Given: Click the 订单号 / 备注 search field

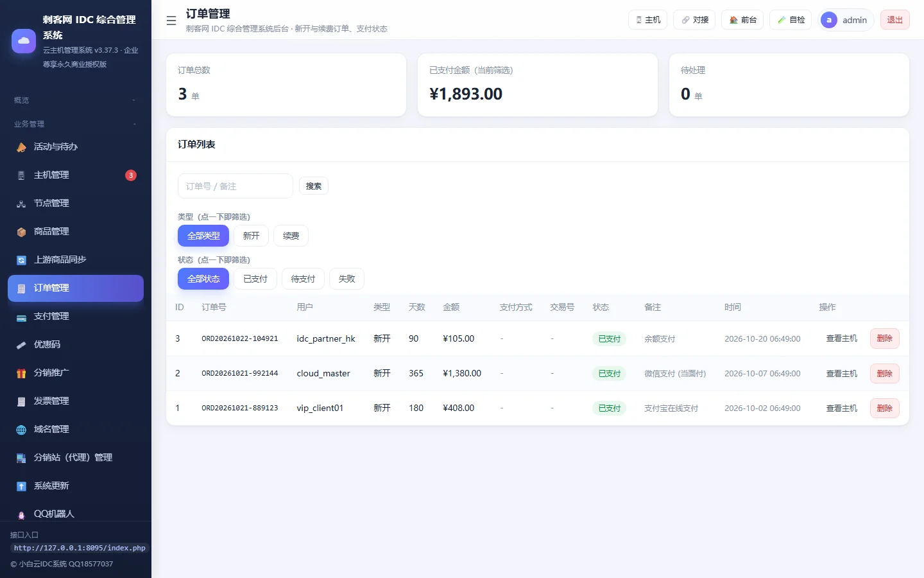Looking at the screenshot, I should click(x=235, y=186).
